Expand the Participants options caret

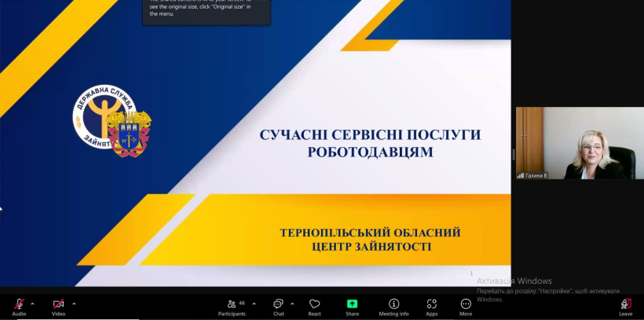[254, 304]
